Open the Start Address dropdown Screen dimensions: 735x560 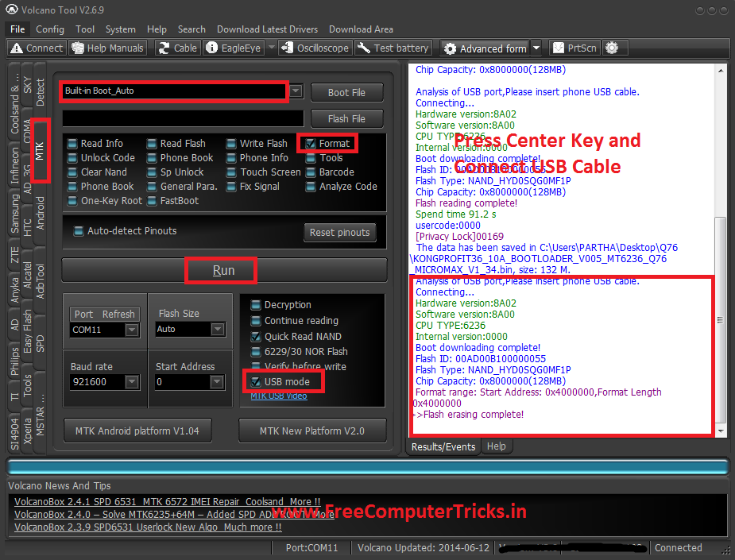pyautogui.click(x=217, y=382)
